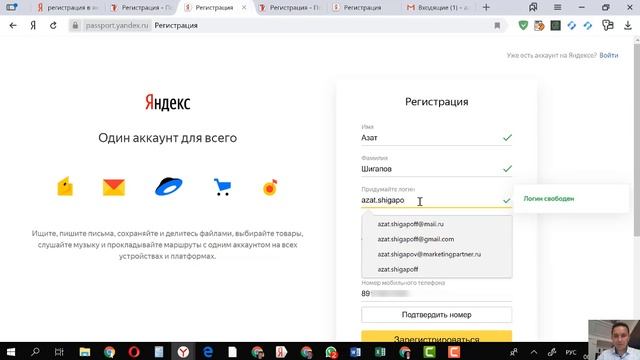Open the downloads arrow in the toolbar
Viewport: 640px width, 360px height.
(x=628, y=25)
